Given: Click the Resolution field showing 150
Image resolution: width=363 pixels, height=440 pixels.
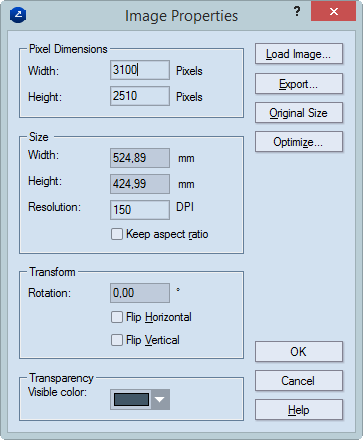Looking at the screenshot, I should pyautogui.click(x=140, y=210).
